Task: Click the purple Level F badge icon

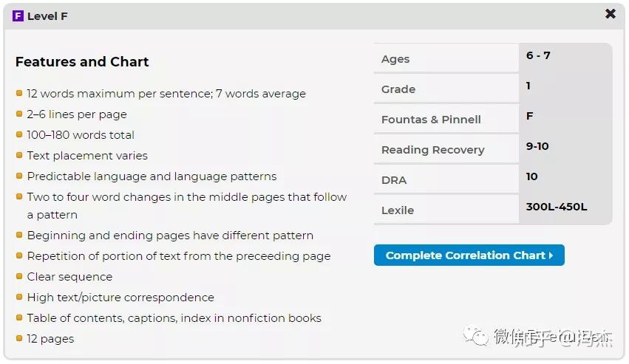Action: click(18, 16)
